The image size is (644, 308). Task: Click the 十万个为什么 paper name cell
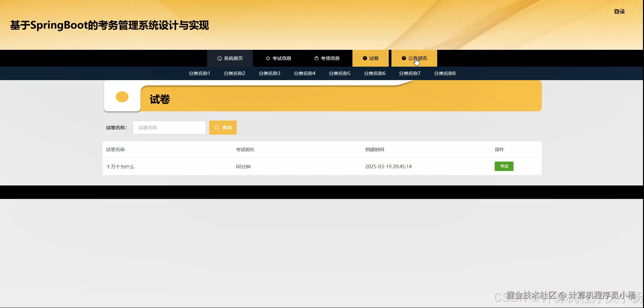(x=120, y=167)
